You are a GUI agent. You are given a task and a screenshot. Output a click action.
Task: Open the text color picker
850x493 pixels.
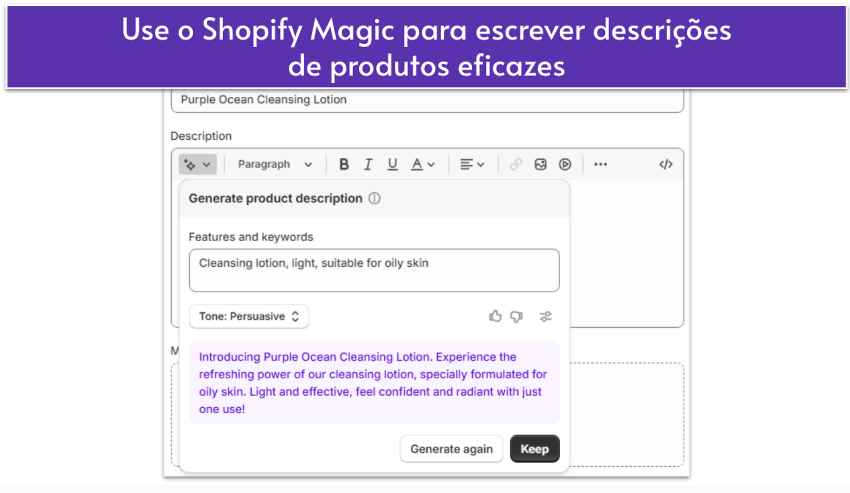coord(423,164)
